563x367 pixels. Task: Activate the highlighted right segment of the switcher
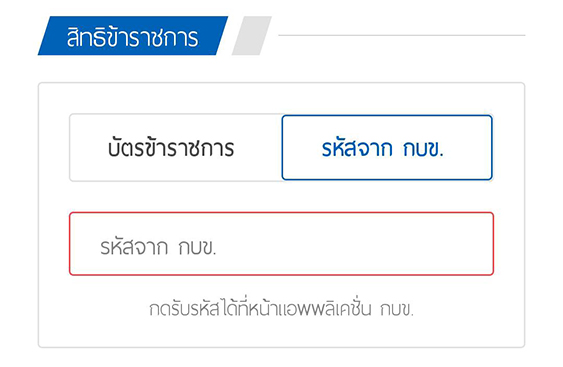click(x=387, y=148)
